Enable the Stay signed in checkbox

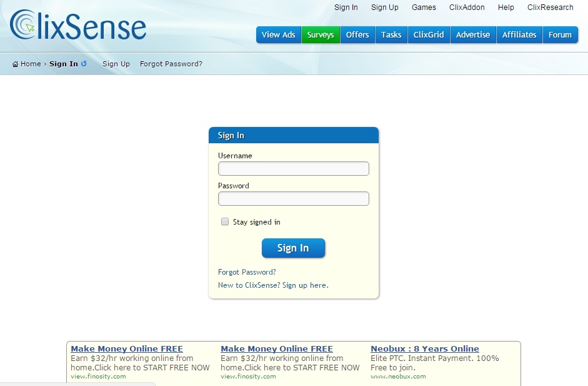[x=225, y=221]
